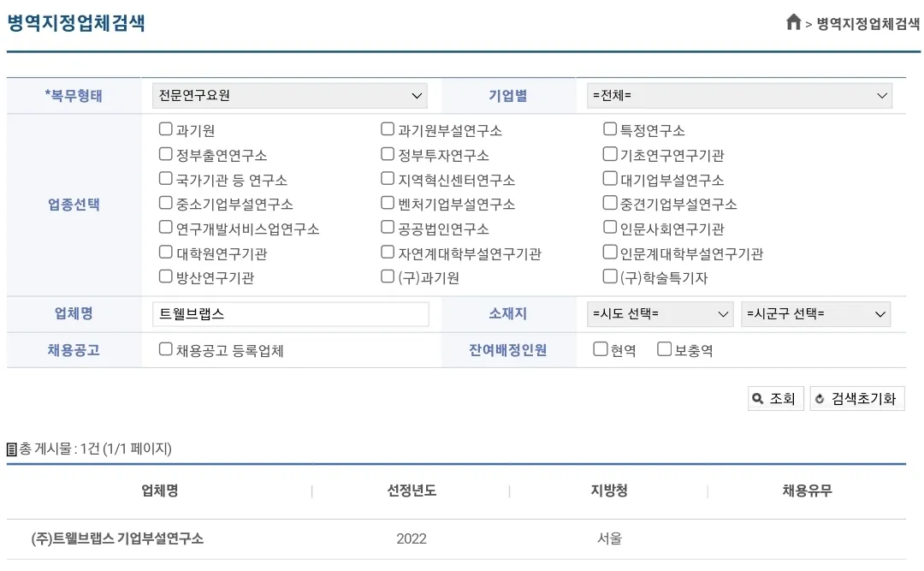Expand the 기업별 dropdown
The height and width of the screenshot is (571, 924).
coord(739,95)
